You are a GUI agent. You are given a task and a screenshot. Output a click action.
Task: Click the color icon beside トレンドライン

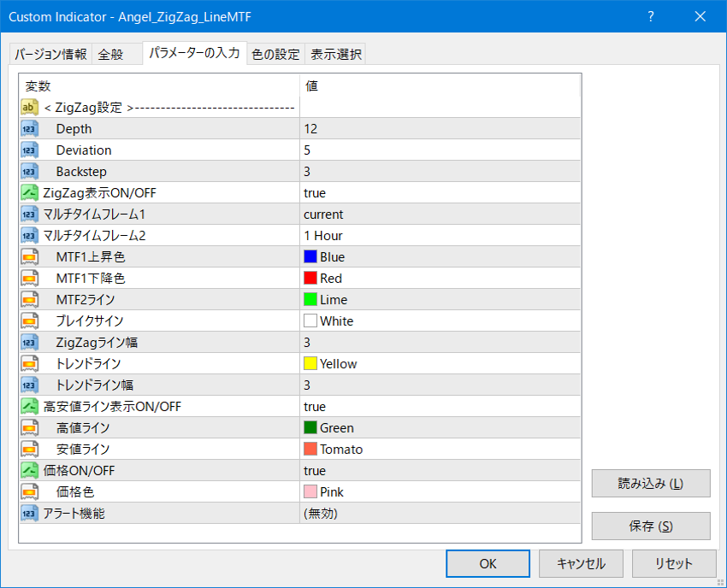[29, 364]
